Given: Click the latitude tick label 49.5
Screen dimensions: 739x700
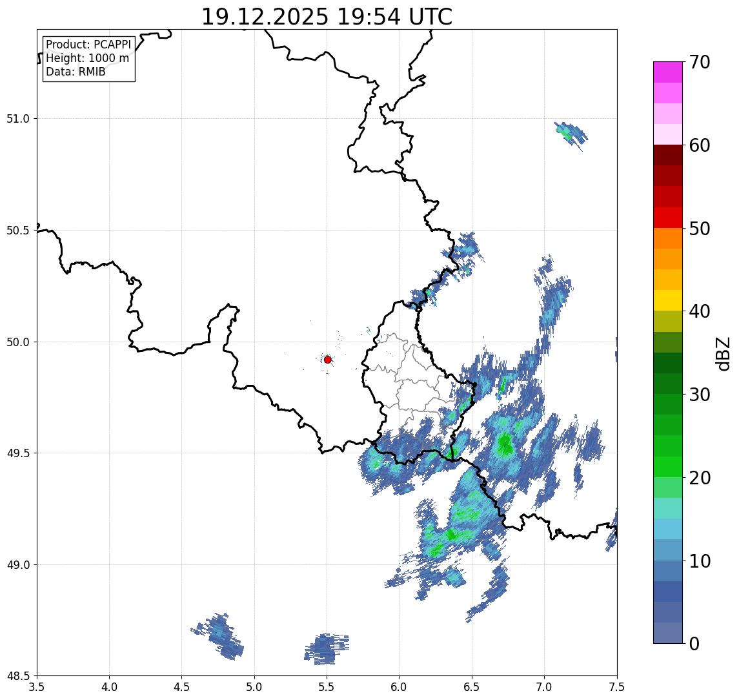Looking at the screenshot, I should [17, 453].
